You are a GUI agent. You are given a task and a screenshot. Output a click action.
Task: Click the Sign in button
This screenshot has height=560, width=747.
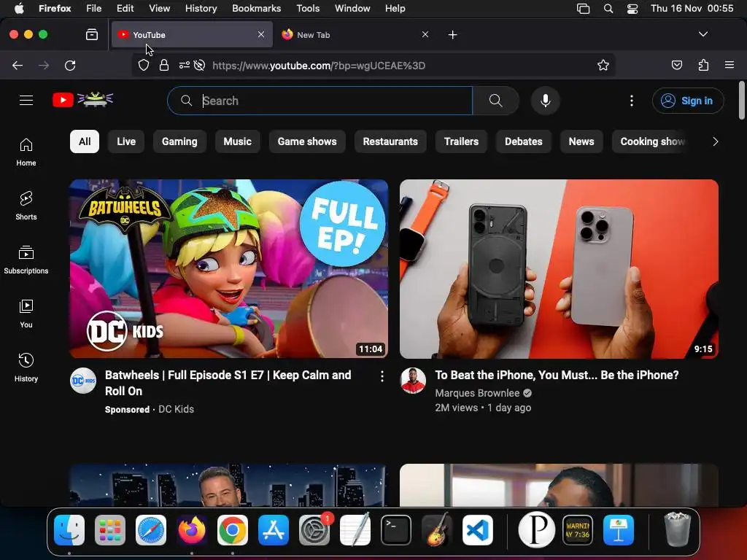[x=688, y=101]
